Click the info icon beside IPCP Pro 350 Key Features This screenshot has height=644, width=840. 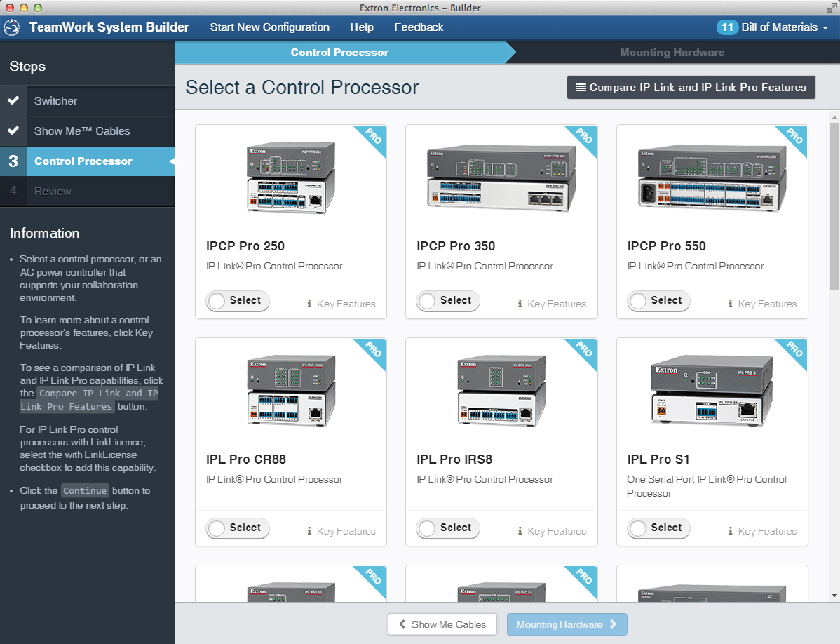click(520, 304)
